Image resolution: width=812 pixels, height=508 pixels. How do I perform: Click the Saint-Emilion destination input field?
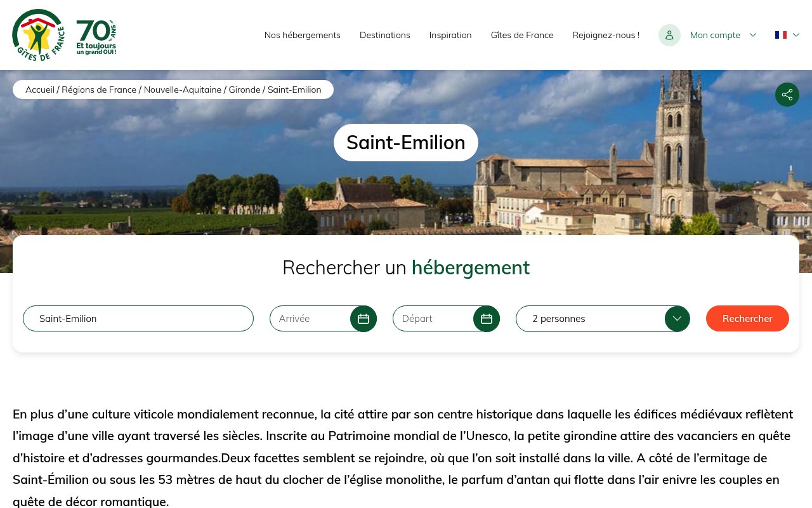click(138, 319)
